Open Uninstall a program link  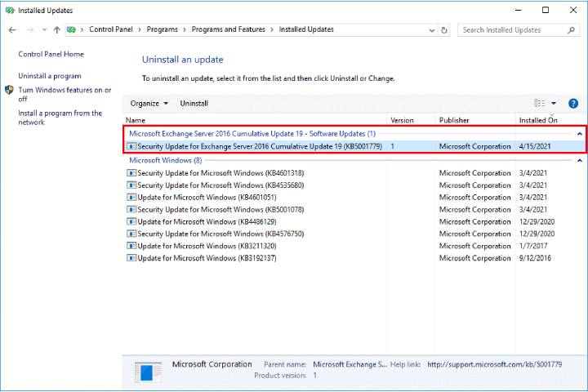pyautogui.click(x=50, y=76)
